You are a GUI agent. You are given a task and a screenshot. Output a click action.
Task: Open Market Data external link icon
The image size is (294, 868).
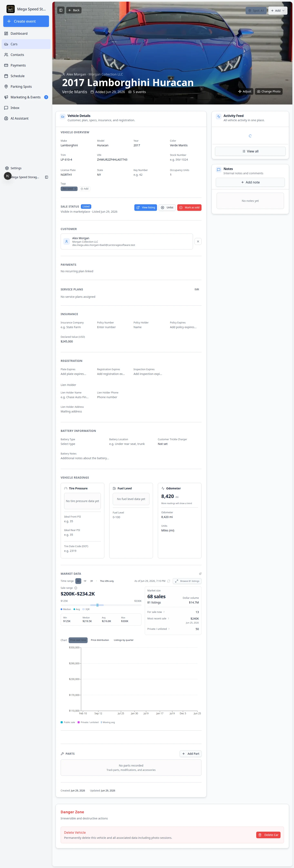pyautogui.click(x=200, y=573)
